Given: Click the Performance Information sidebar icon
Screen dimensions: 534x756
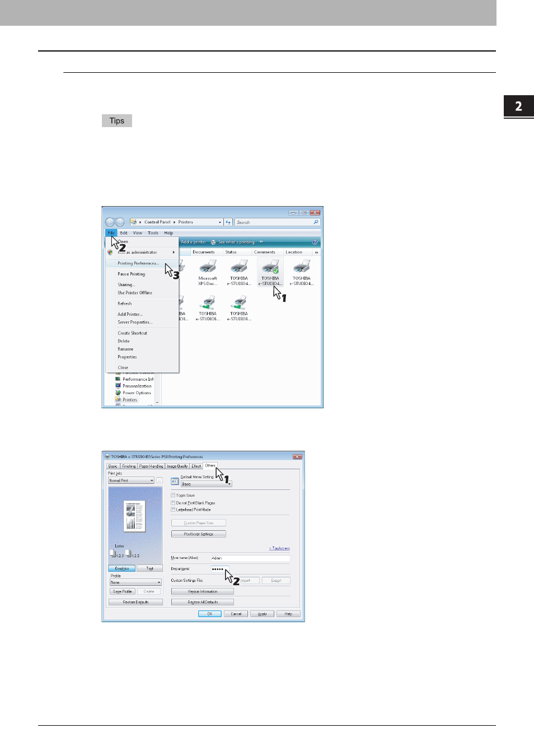Looking at the screenshot, I should click(x=118, y=379).
